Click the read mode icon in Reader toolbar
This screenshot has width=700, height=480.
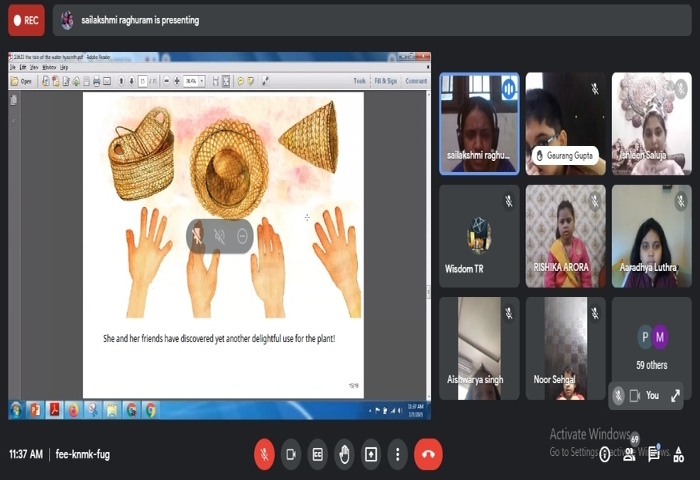265,81
